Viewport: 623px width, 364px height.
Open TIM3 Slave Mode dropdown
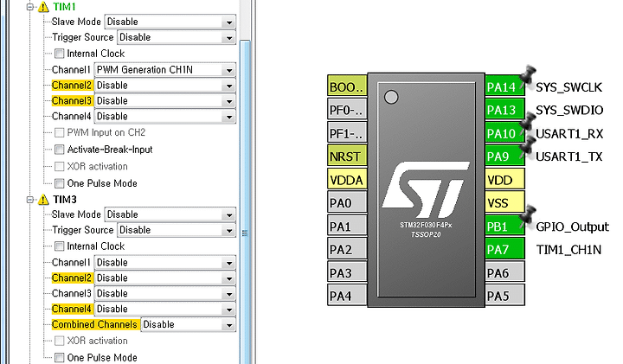coord(170,214)
